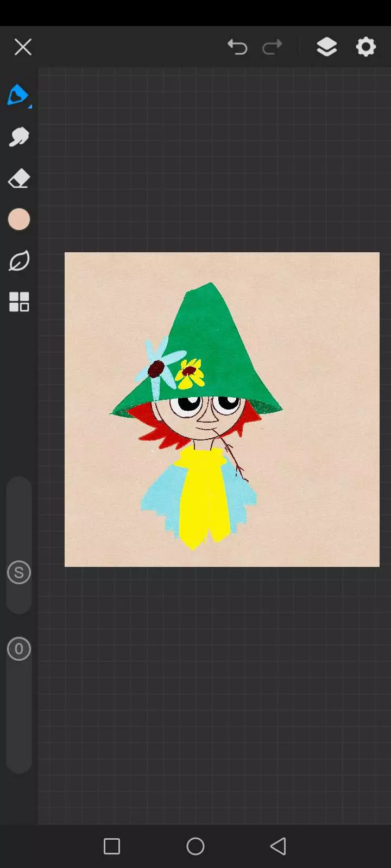Redo the undone stroke
Viewport: 391px width, 868px height.
coord(272,47)
